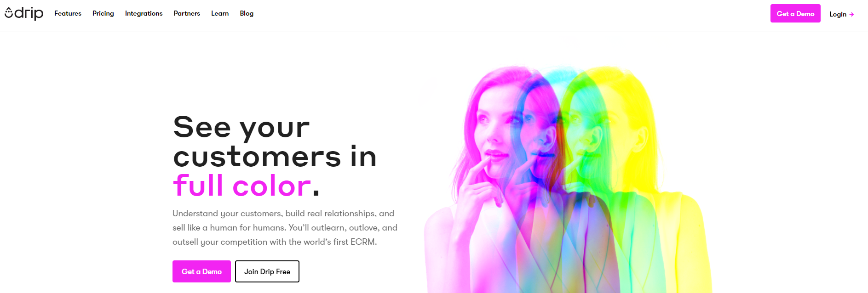This screenshot has width=868, height=293.
Task: Click the 'drip' wordmark text in header
Action: (x=29, y=13)
